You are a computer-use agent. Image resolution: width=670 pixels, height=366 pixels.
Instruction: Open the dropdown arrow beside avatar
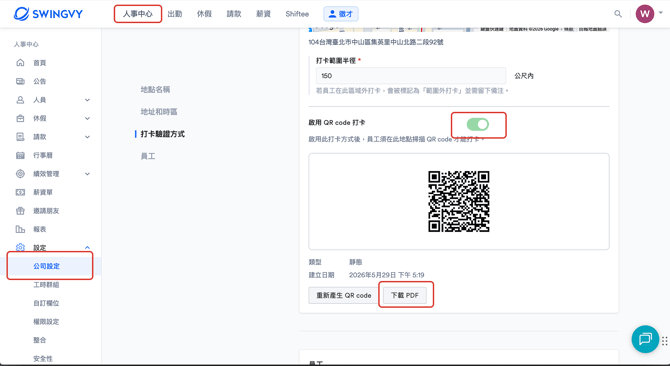(x=661, y=13)
